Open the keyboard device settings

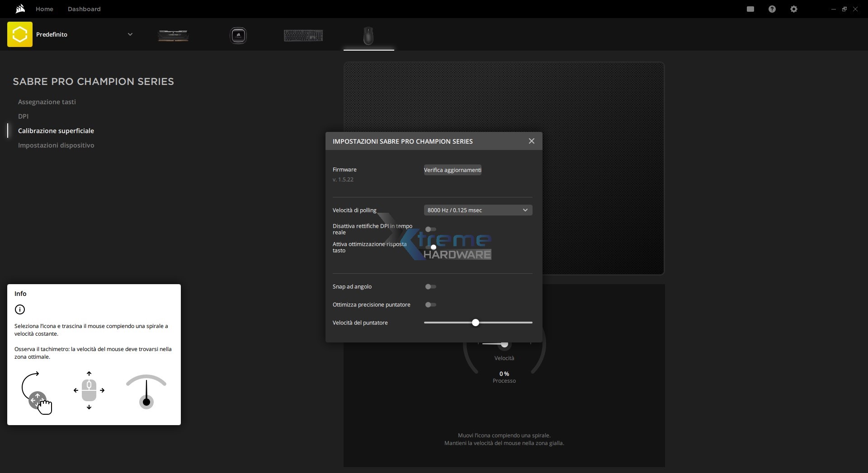click(x=303, y=35)
